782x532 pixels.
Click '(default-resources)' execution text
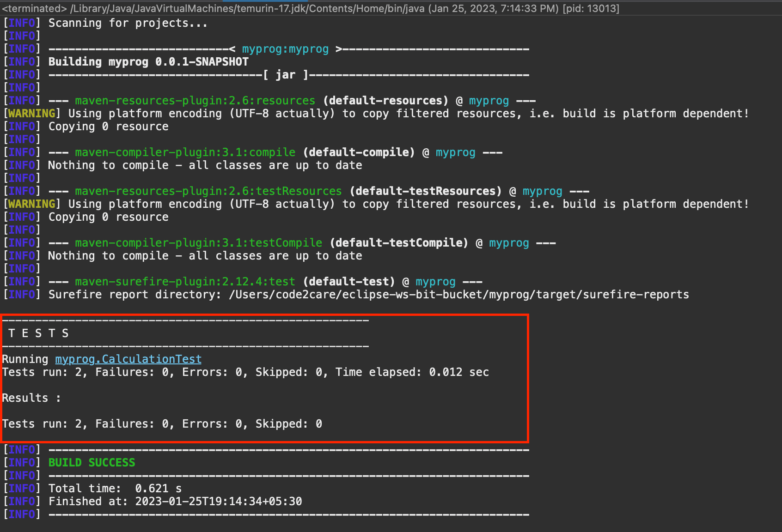tap(385, 101)
